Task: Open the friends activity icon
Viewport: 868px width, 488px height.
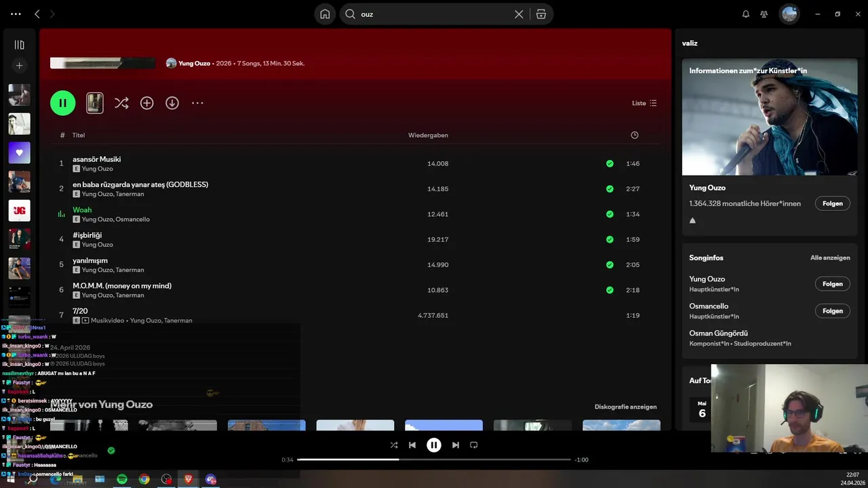Action: click(x=764, y=14)
